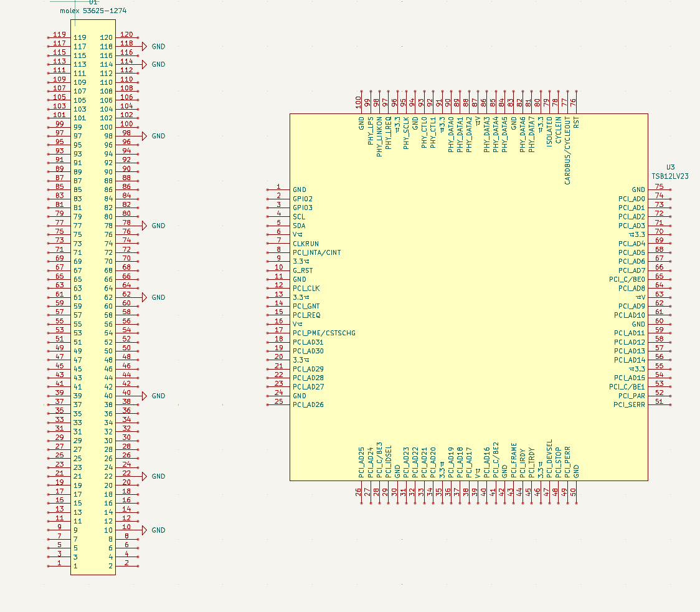Select the GND power symbol at connector pin 62

(144, 298)
